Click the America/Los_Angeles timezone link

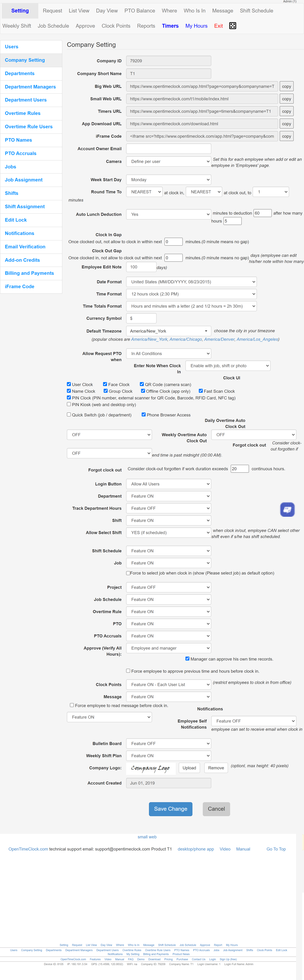click(x=257, y=339)
